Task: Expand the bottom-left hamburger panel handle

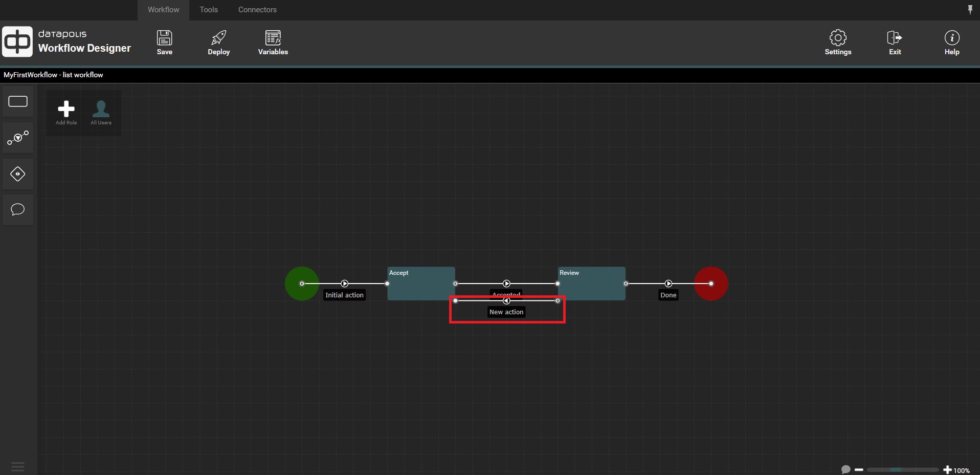Action: point(18,467)
